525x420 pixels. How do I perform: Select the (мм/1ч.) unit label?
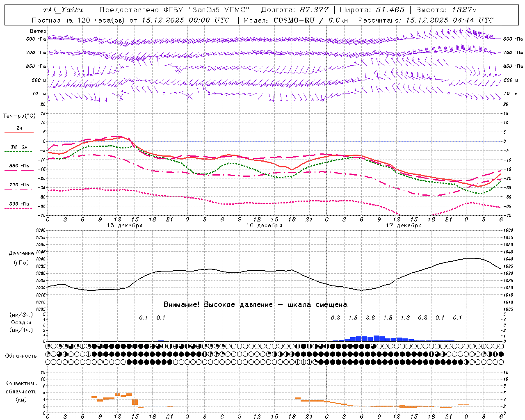tap(21, 330)
